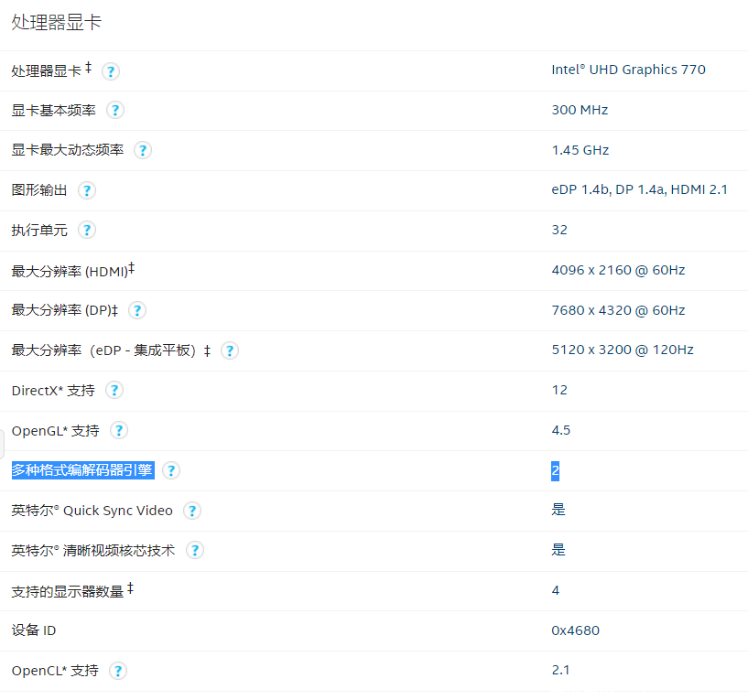Open help for 英特尔 Quick Sync Video
Viewport: 748px width, 700px height.
[x=192, y=511]
